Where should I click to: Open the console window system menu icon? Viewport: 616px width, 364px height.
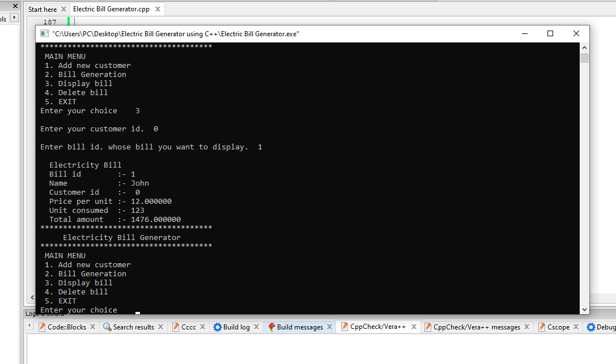tap(44, 33)
